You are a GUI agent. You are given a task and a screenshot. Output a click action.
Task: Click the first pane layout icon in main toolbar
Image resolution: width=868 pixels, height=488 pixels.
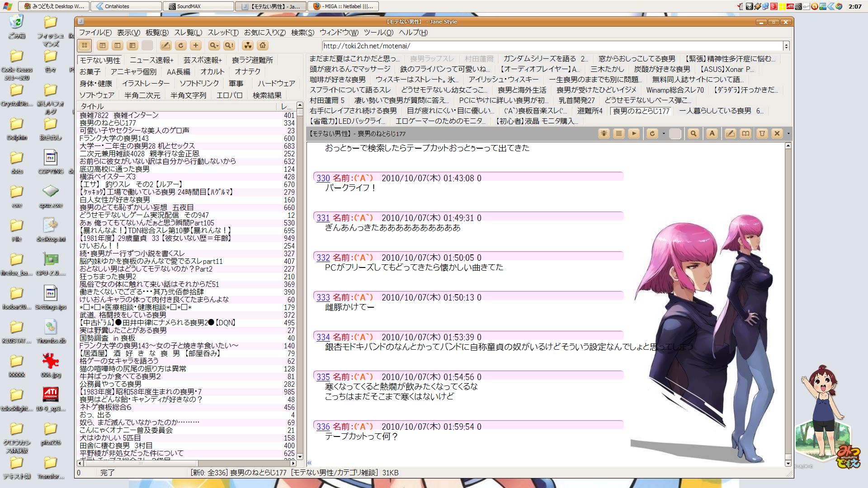103,45
